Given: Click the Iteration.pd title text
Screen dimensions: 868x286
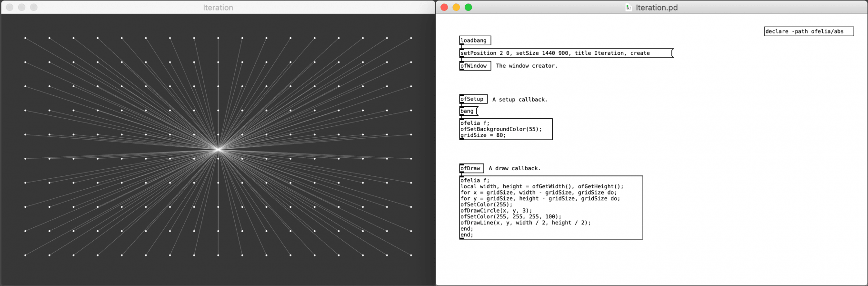Looking at the screenshot, I should [x=657, y=8].
